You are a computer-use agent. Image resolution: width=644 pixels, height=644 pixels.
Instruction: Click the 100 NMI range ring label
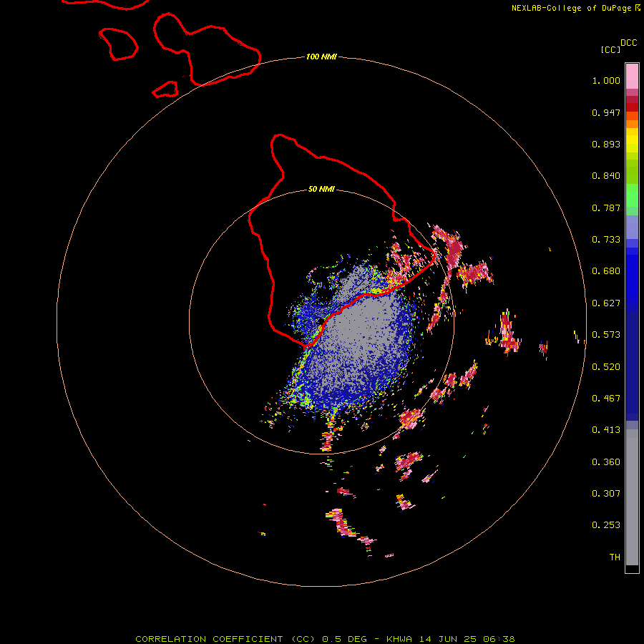321,57
